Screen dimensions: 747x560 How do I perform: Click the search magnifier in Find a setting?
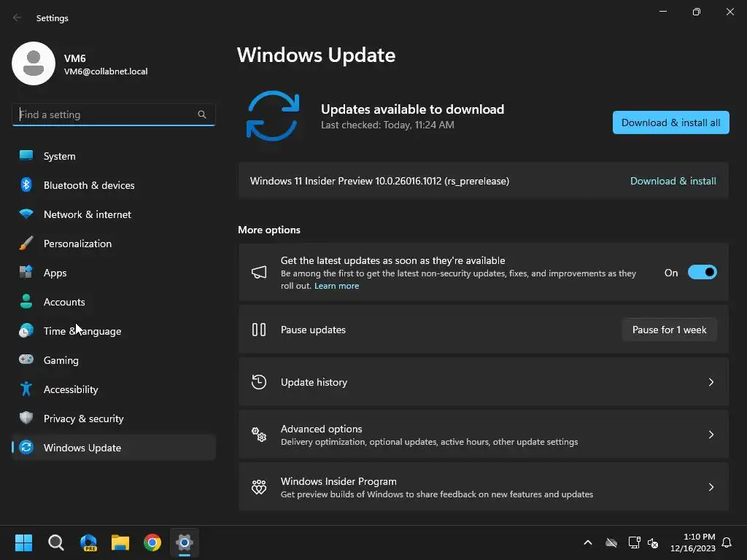click(x=202, y=114)
